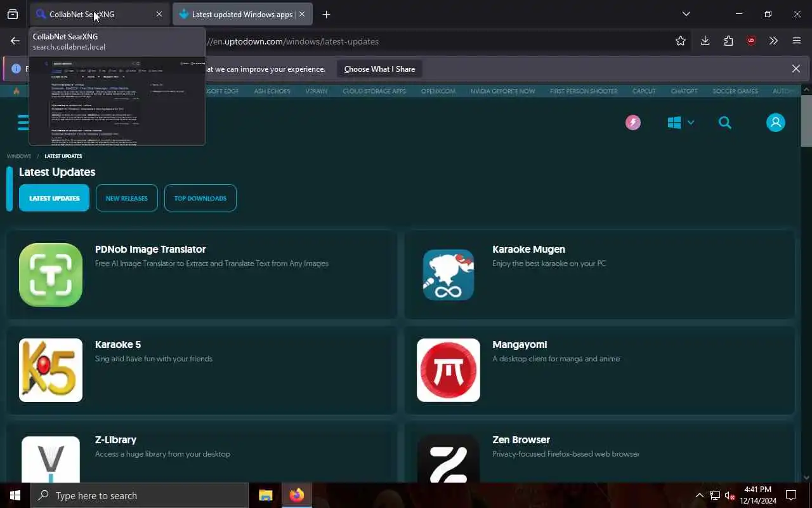The height and width of the screenshot is (508, 812).
Task: Click the tab preview thumbnail for SearXNG
Action: tap(117, 100)
